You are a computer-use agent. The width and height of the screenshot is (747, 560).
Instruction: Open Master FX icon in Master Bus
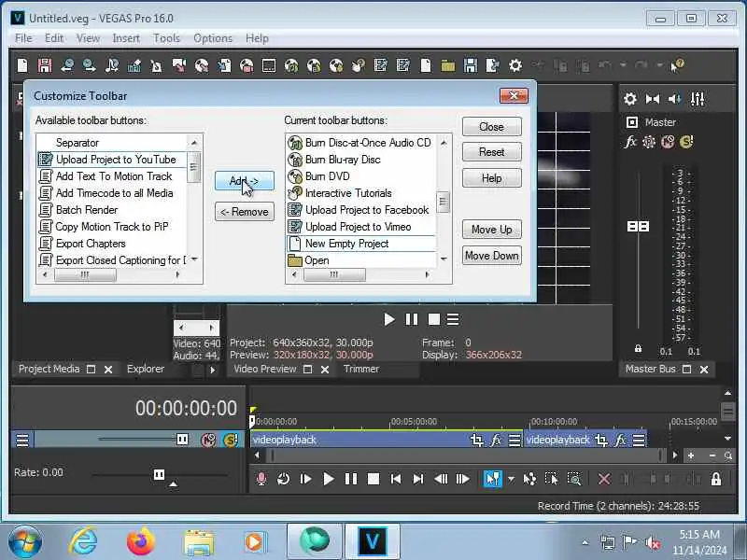click(x=630, y=142)
